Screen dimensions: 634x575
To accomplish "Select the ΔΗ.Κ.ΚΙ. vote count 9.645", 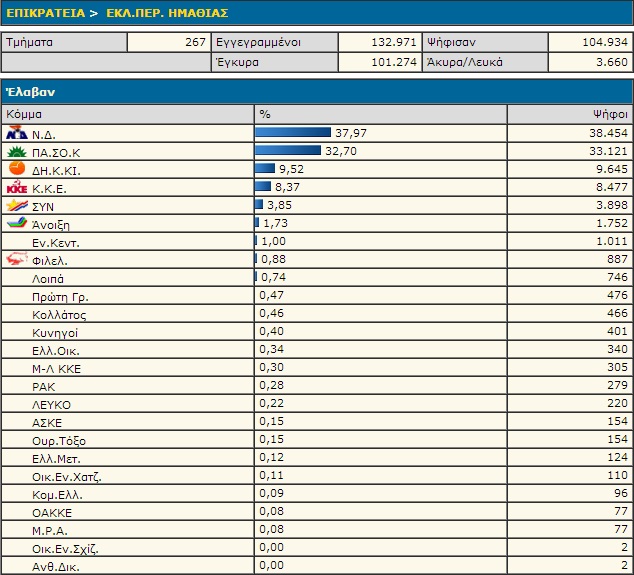I will pyautogui.click(x=612, y=169).
